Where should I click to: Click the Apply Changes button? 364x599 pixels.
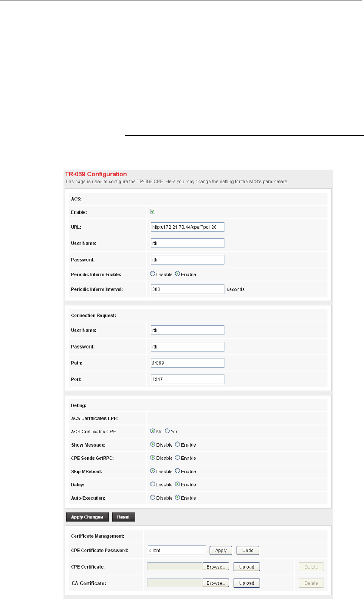coord(87,517)
